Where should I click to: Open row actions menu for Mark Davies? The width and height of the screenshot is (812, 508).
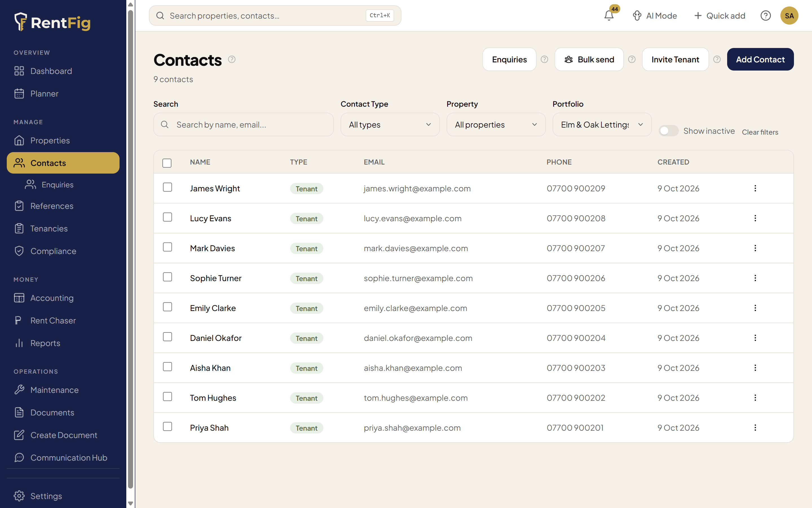755,248
